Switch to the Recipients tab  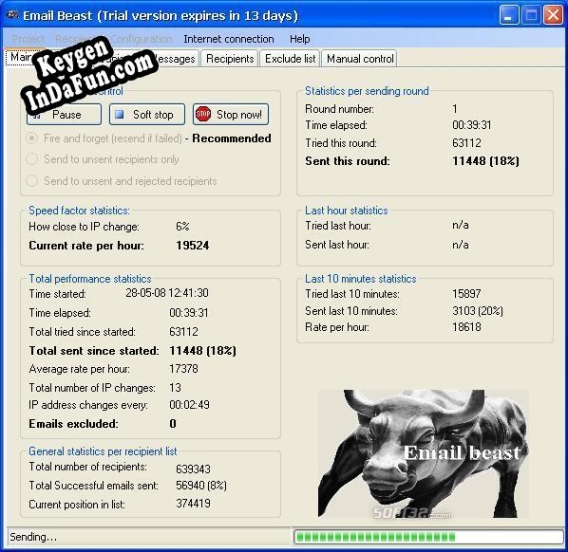tap(230, 59)
